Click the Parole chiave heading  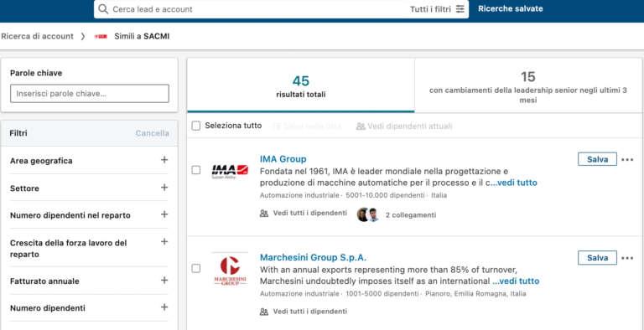(36, 73)
